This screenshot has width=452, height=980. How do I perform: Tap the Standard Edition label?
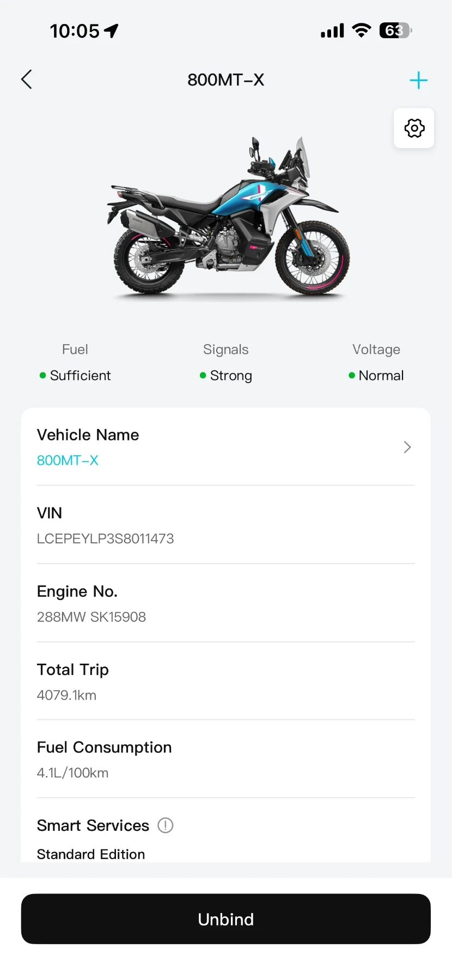click(x=91, y=854)
